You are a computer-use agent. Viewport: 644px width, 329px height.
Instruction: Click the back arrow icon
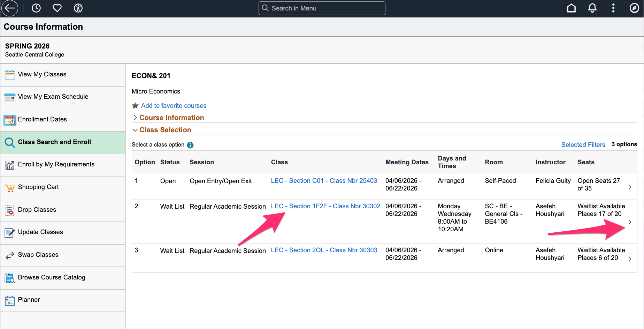(x=10, y=8)
